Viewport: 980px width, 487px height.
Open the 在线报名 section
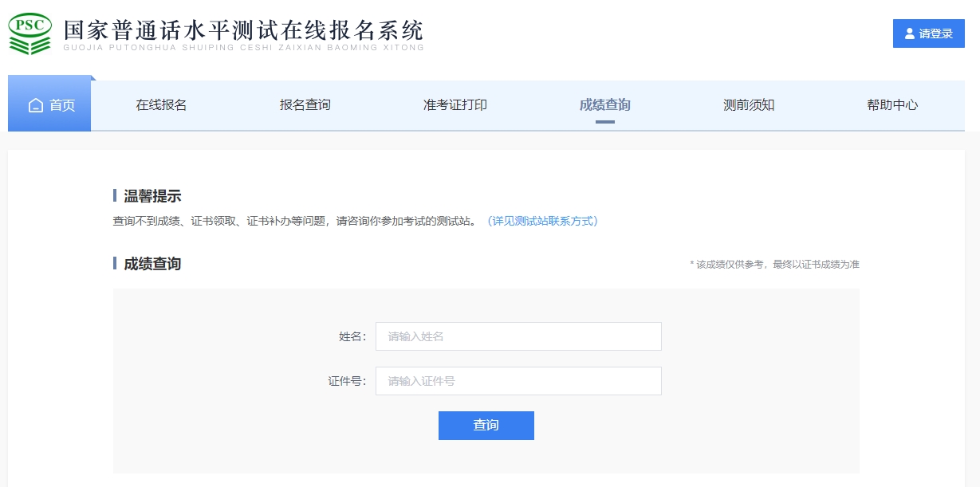[x=159, y=104]
